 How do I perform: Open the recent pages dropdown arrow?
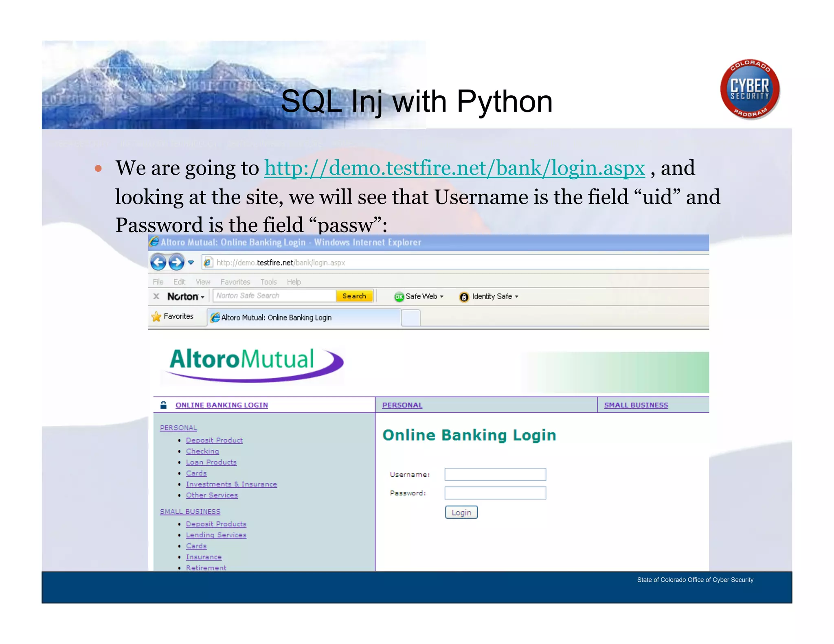coord(191,263)
